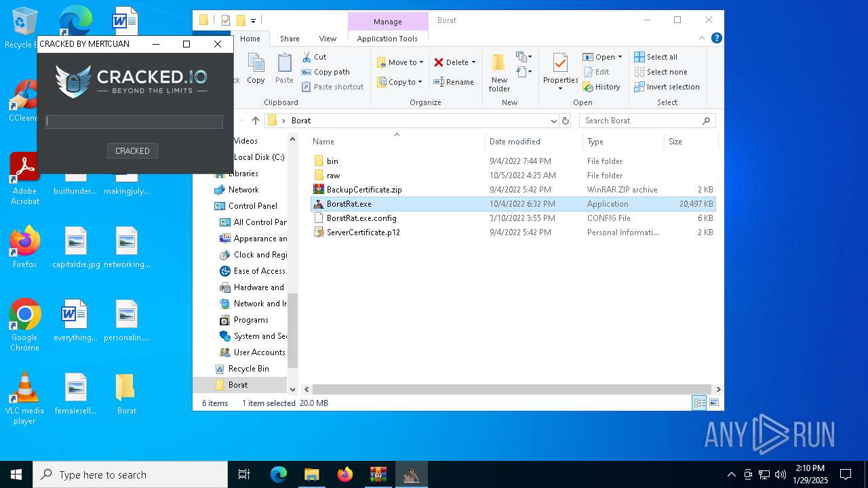868x488 pixels.
Task: Open volume control in system tray
Action: point(781,474)
